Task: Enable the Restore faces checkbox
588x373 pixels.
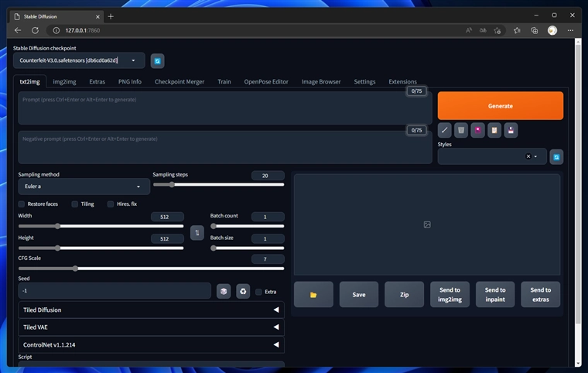Action: [22, 204]
